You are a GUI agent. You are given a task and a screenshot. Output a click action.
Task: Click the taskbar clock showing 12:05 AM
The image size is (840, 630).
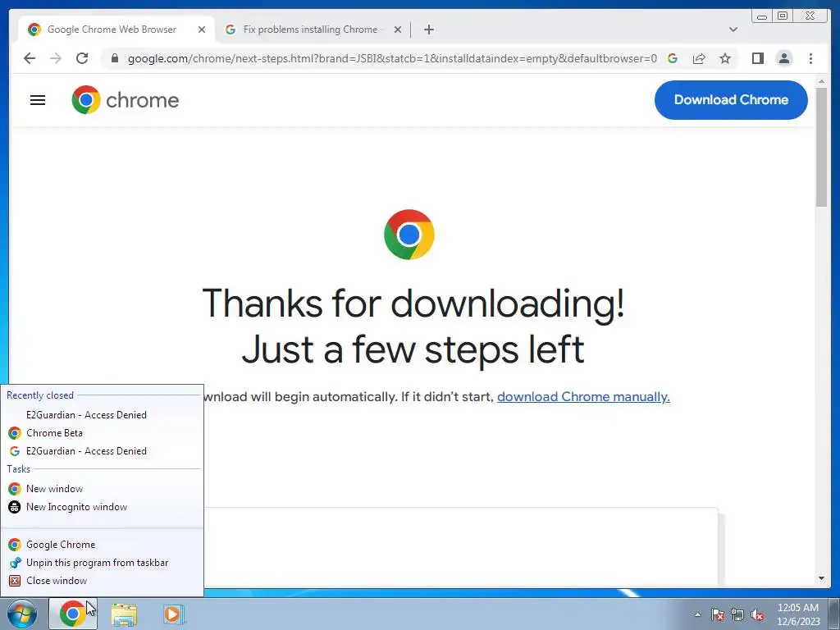[797, 614]
